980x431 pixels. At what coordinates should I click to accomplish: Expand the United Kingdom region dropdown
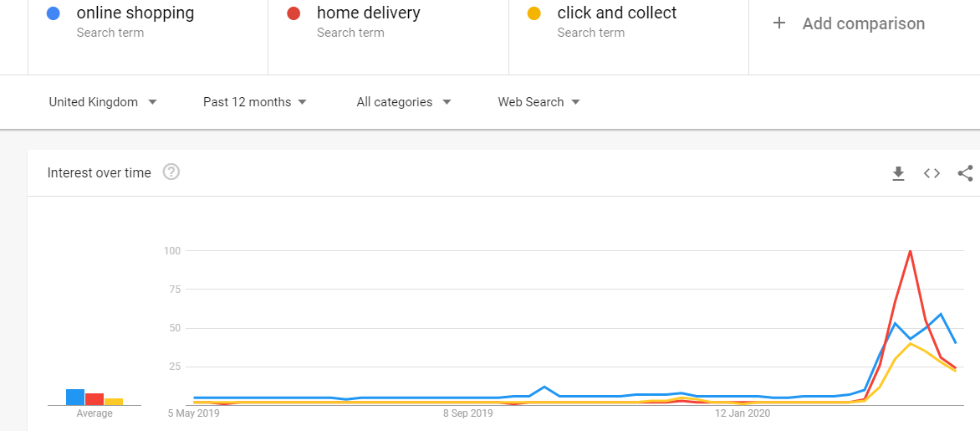pos(103,102)
